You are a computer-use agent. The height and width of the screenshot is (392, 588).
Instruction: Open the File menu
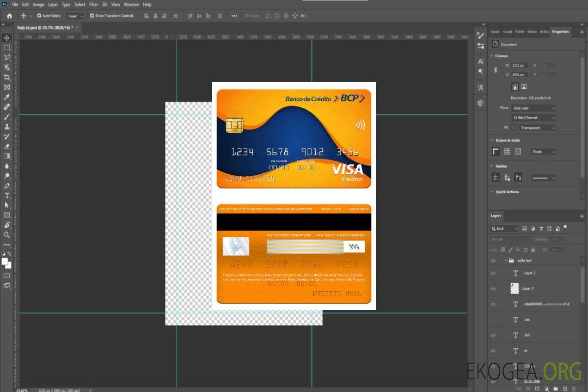pos(15,4)
